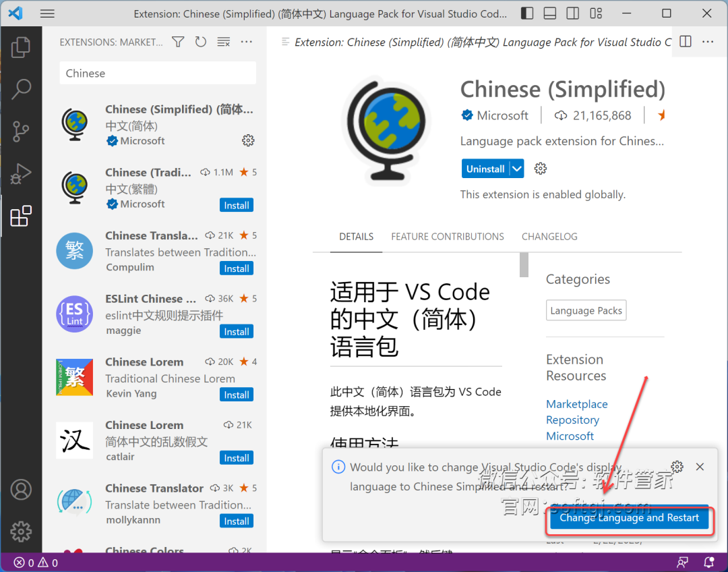
Task: Open the hamburger application menu
Action: [47, 13]
